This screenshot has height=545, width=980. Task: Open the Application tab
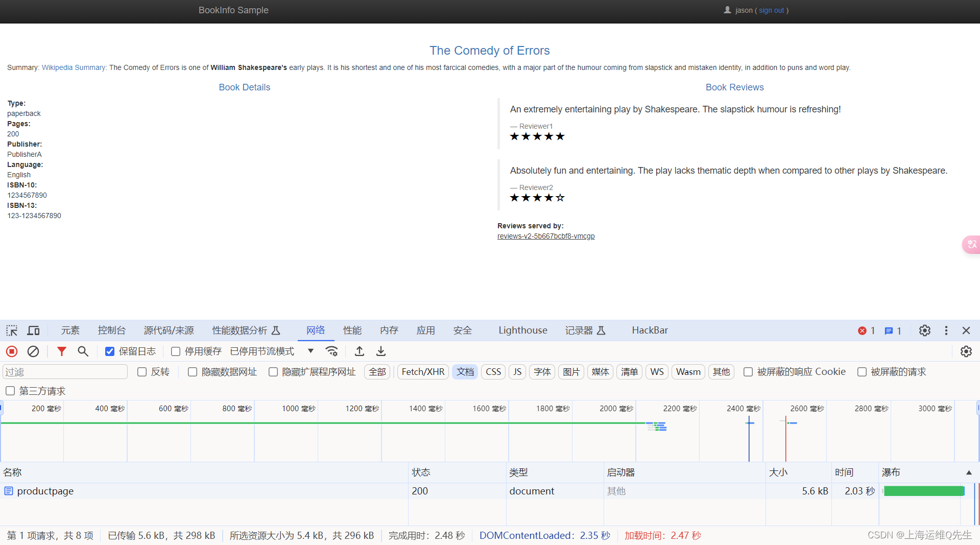[425, 330]
